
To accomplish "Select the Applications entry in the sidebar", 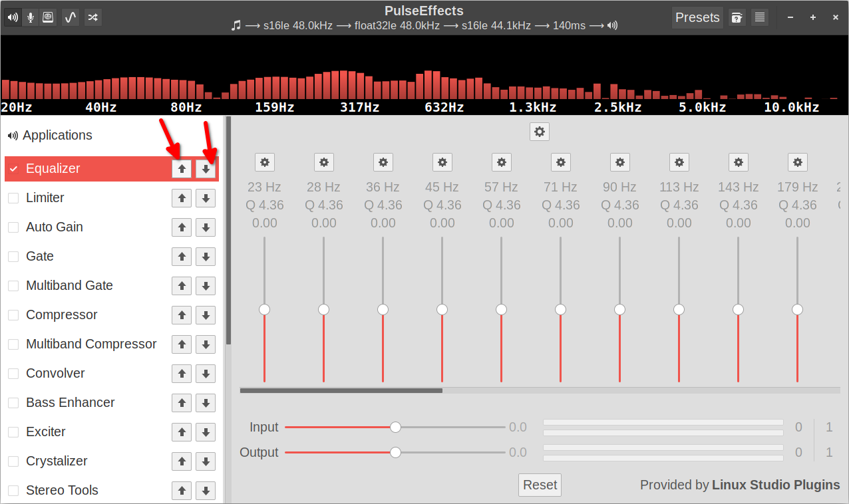I will (x=112, y=136).
